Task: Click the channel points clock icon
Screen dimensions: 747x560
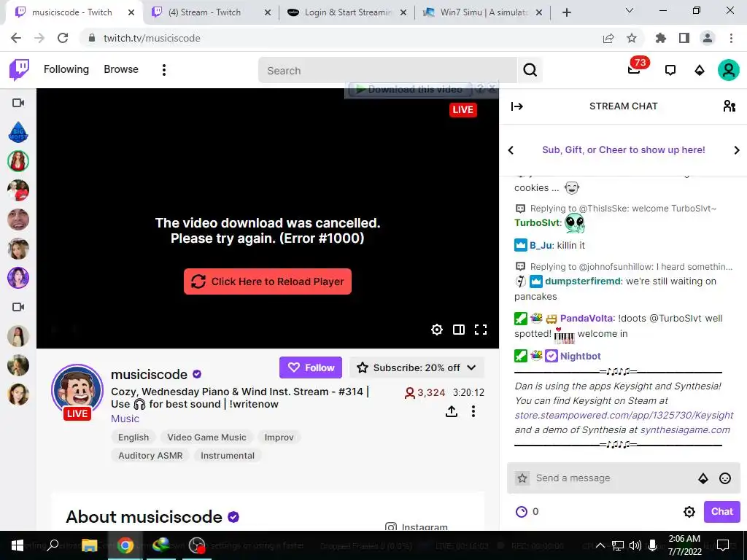Action: click(x=521, y=512)
